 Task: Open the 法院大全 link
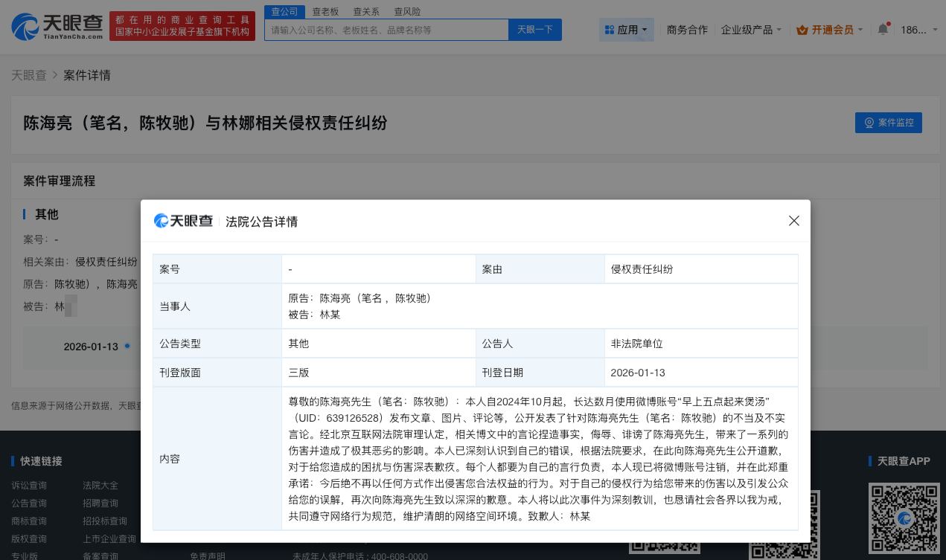[x=101, y=486]
